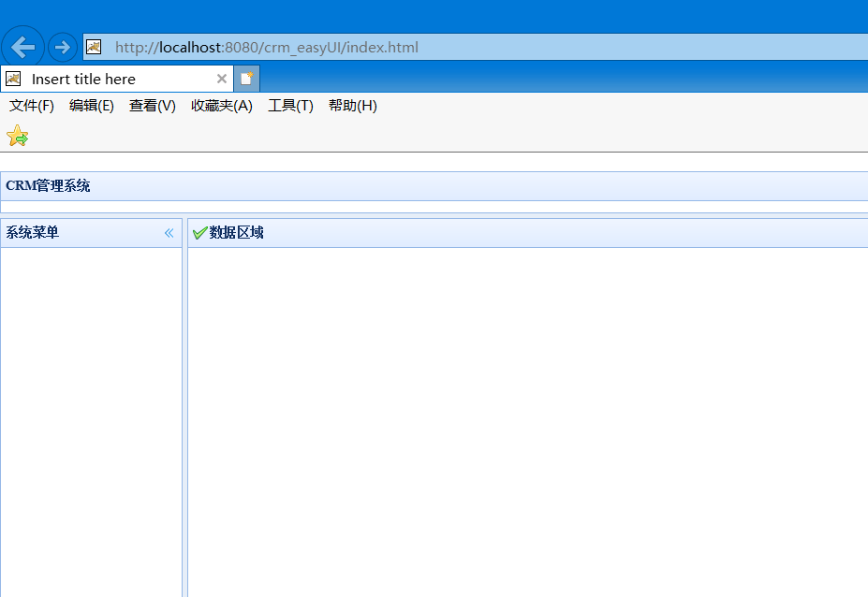Click the address bar URL field
Screen dimensions: 868x597
pyautogui.click(x=281, y=46)
